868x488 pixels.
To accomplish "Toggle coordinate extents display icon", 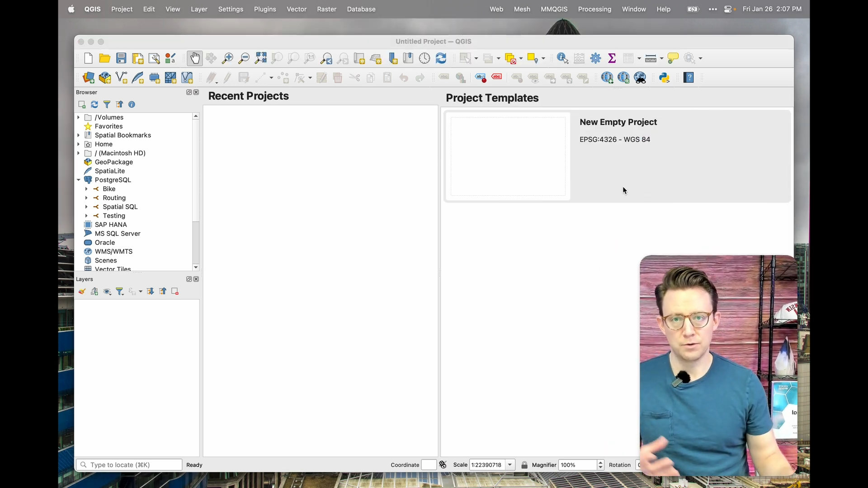I will (x=443, y=465).
